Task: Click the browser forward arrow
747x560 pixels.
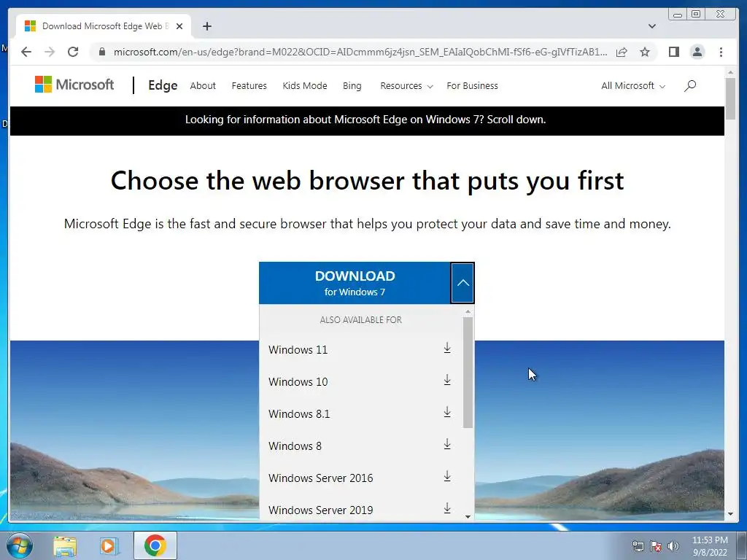Action: click(50, 52)
